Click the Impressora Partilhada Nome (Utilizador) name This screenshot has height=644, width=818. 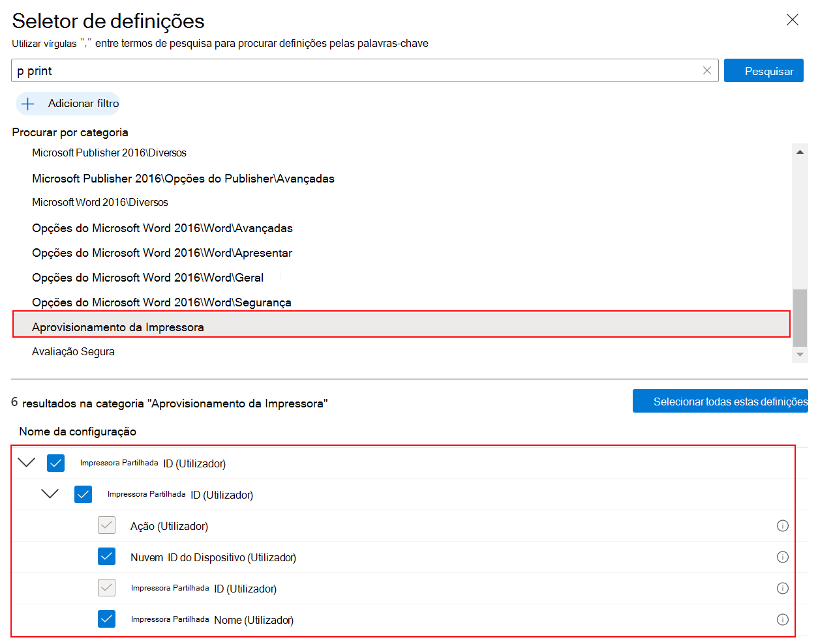[212, 620]
